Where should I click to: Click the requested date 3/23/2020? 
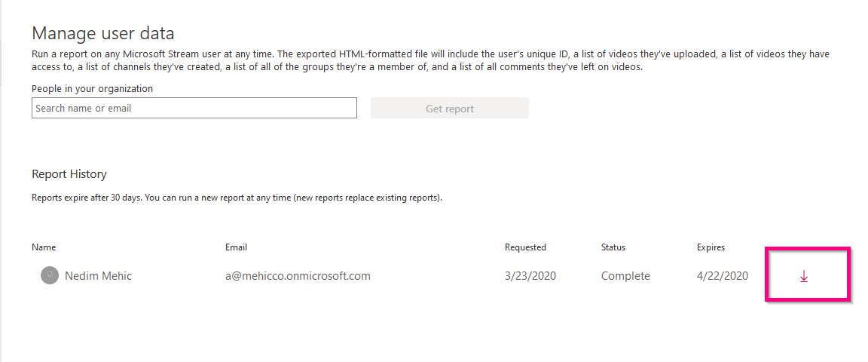(530, 276)
